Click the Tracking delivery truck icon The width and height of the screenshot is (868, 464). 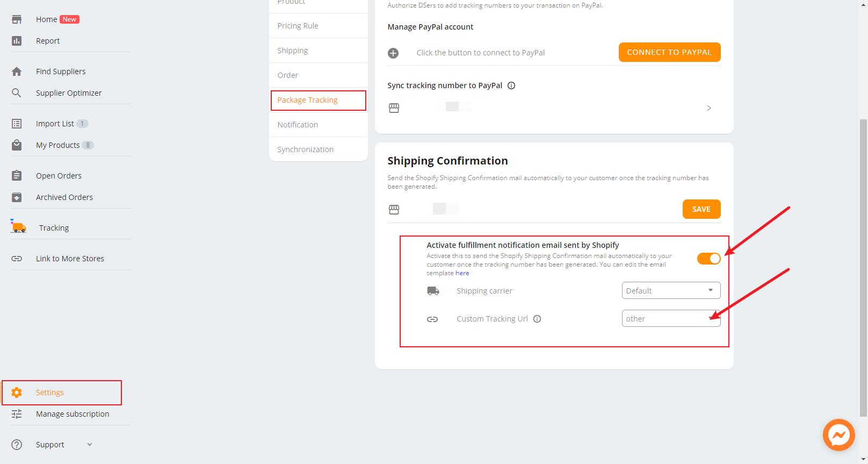18,226
